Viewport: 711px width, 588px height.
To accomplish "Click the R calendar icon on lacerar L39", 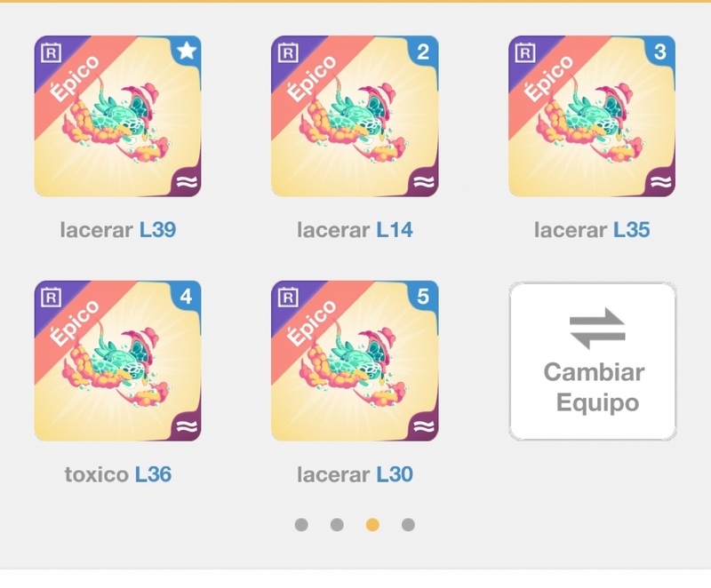I will tap(51, 52).
